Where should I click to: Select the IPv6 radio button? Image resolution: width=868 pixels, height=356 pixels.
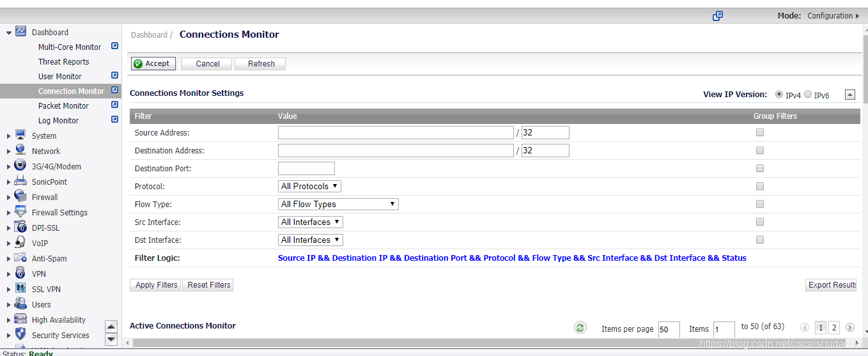[x=808, y=94]
